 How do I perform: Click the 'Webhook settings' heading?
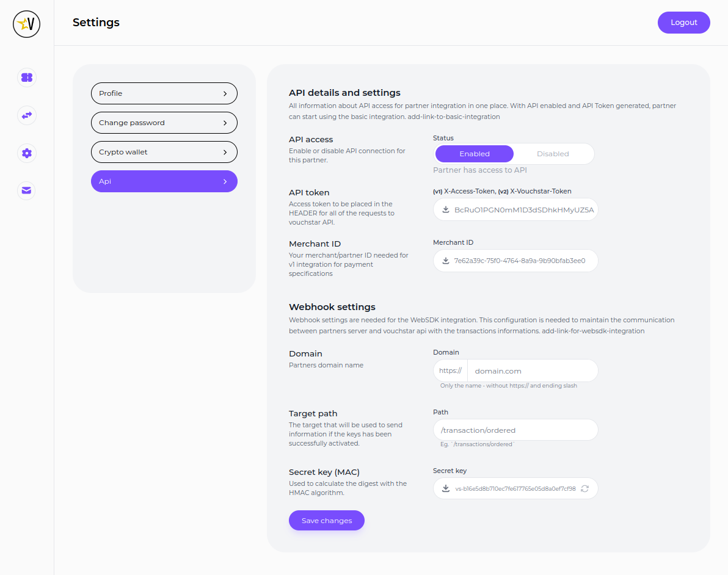pyautogui.click(x=332, y=307)
